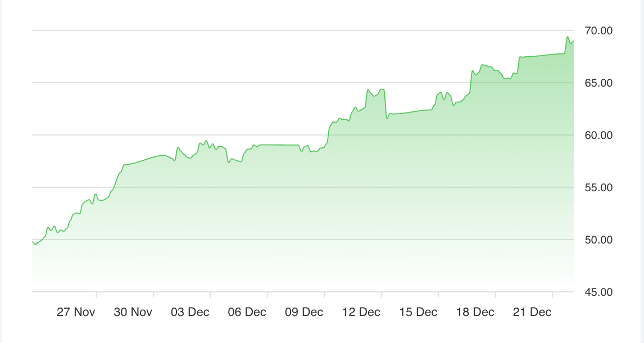Click the 15 Dec axis label
The height and width of the screenshot is (343, 644).
(418, 312)
